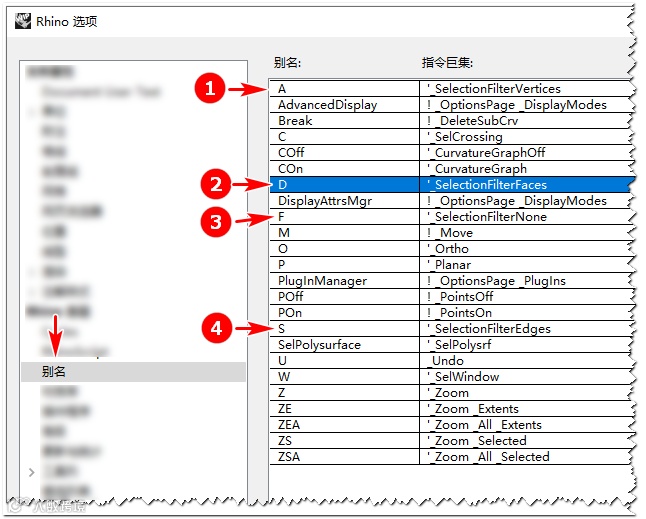Select alias cell 'SelPolysurface'
This screenshot has width=646, height=519.
(x=344, y=345)
